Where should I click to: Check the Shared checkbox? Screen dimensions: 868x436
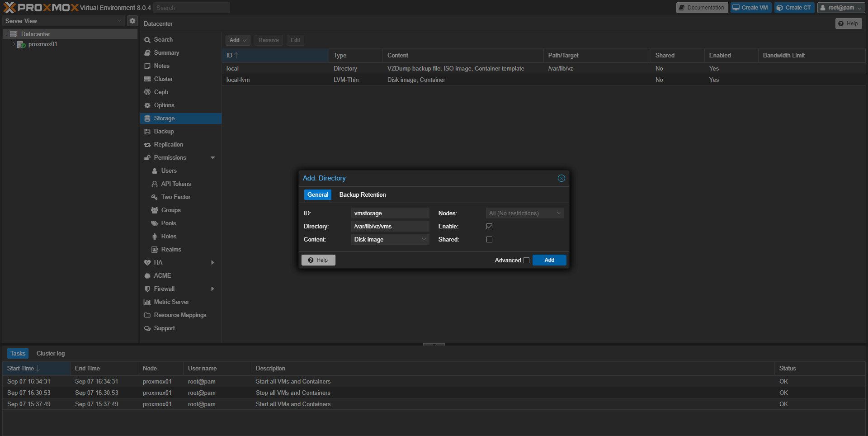[489, 240]
